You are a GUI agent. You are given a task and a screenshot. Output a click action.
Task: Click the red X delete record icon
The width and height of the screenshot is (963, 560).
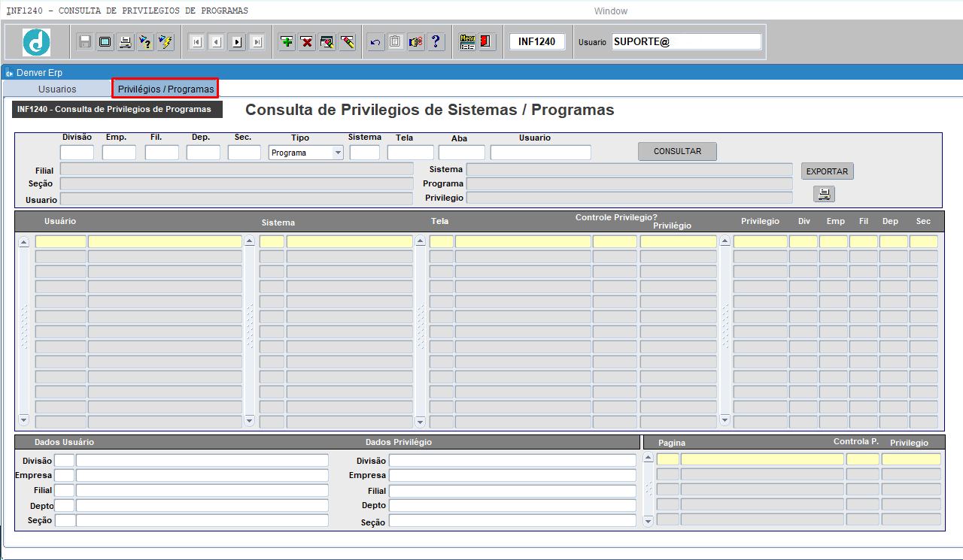pos(307,42)
